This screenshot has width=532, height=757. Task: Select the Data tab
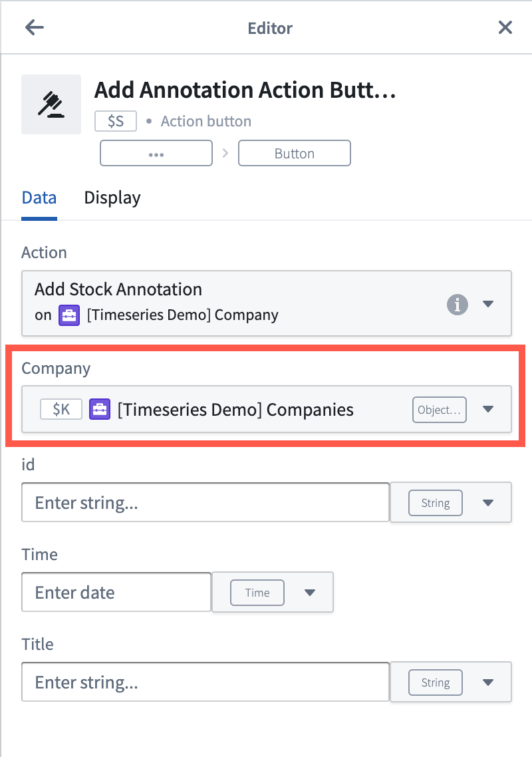coord(39,198)
